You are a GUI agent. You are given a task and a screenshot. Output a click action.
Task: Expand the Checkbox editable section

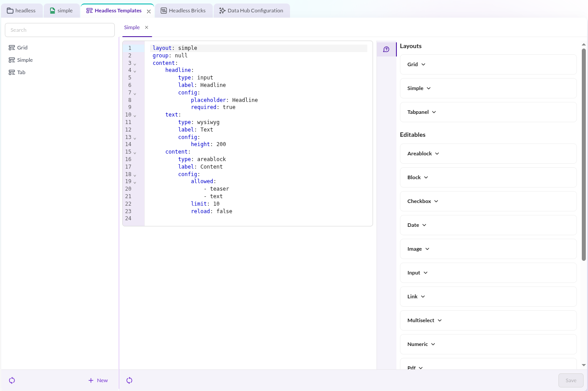point(488,201)
